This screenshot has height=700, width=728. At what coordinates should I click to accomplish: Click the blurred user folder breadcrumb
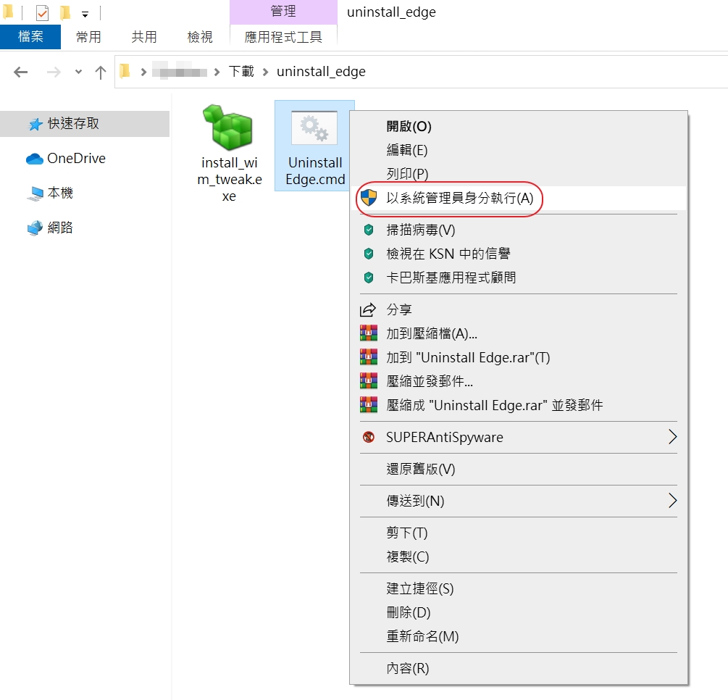(x=179, y=72)
